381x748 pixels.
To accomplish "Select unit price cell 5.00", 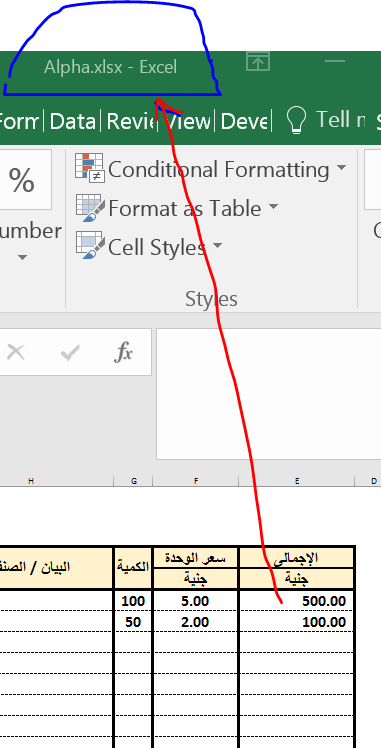I will pos(196,601).
